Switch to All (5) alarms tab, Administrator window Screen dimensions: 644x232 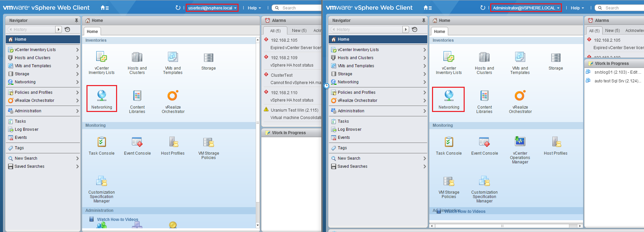594,31
